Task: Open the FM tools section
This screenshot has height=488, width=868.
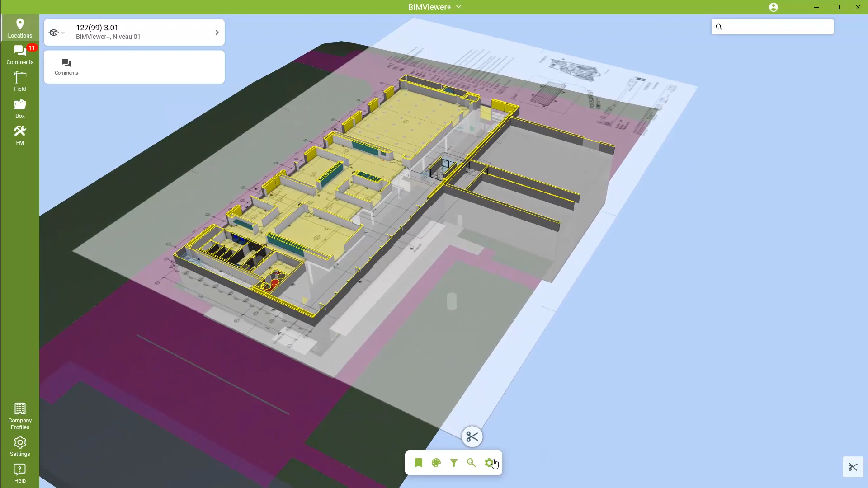Action: tap(20, 135)
